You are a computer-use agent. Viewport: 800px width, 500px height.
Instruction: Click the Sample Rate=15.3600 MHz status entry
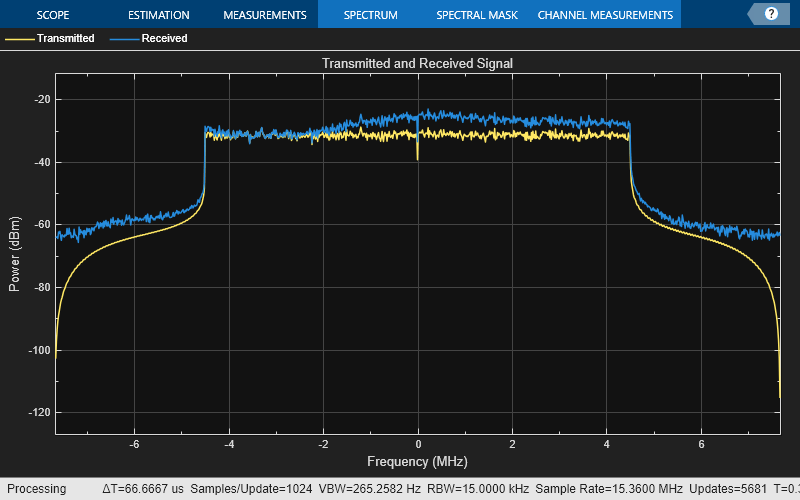(609, 489)
